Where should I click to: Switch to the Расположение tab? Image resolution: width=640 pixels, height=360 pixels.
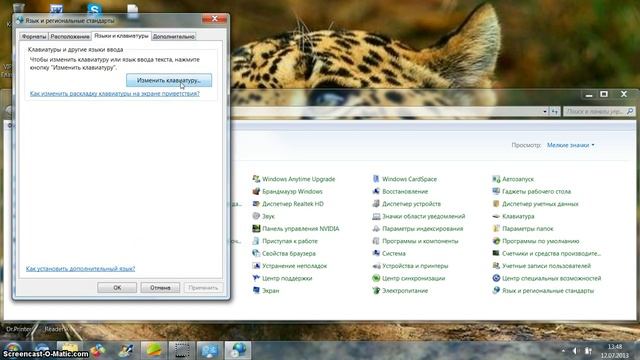click(x=70, y=36)
